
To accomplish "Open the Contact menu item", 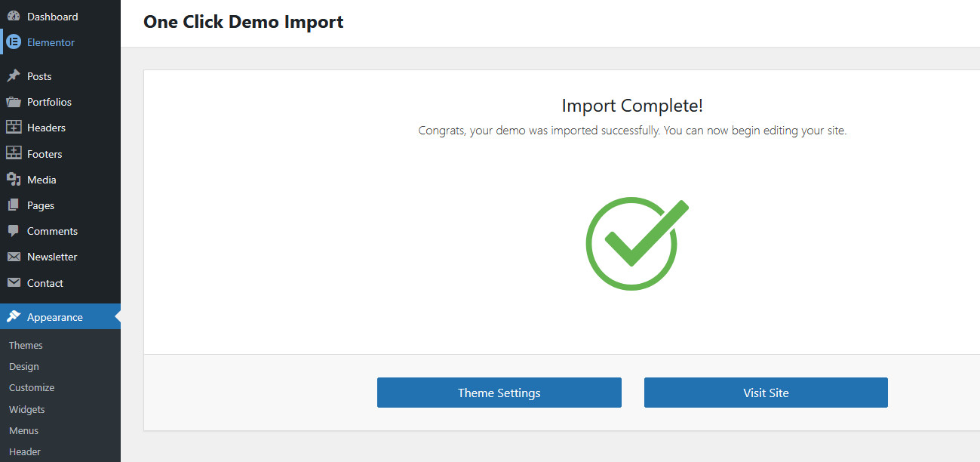I will [45, 283].
